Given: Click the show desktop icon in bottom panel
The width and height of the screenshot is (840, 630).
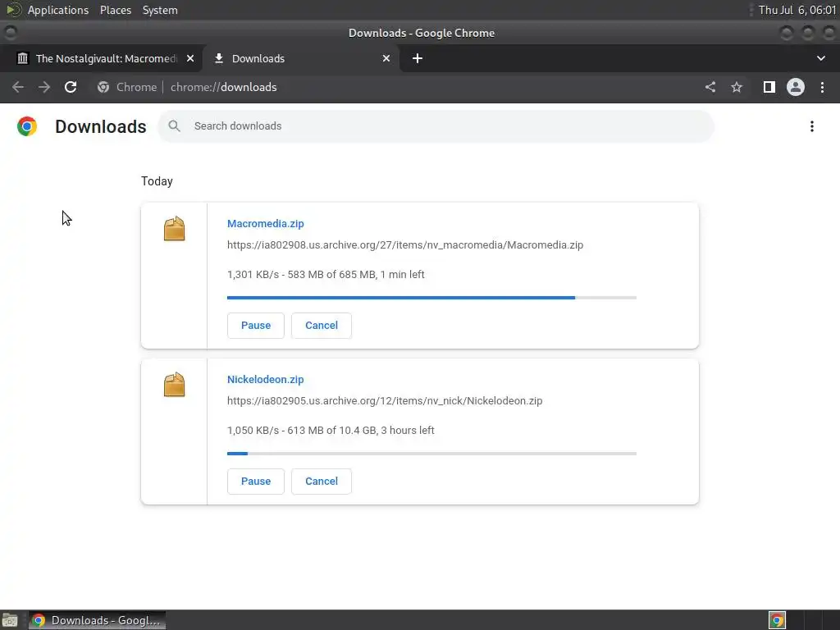Looking at the screenshot, I should 10,620.
